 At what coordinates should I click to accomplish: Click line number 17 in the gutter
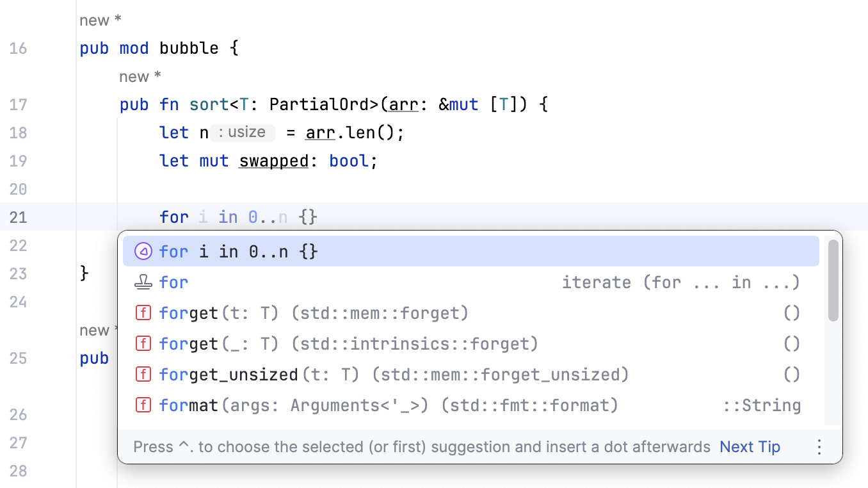pos(19,104)
